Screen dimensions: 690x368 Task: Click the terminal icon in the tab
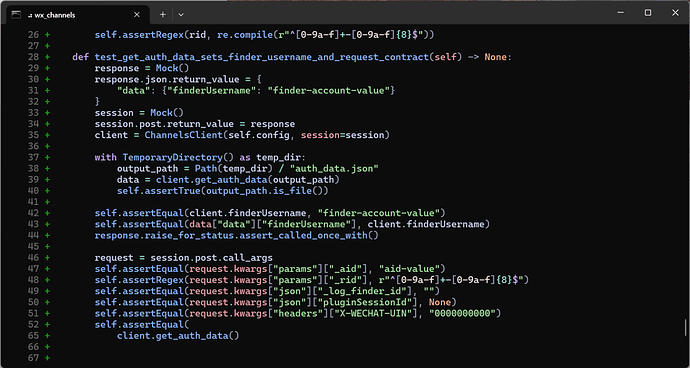(x=16, y=15)
